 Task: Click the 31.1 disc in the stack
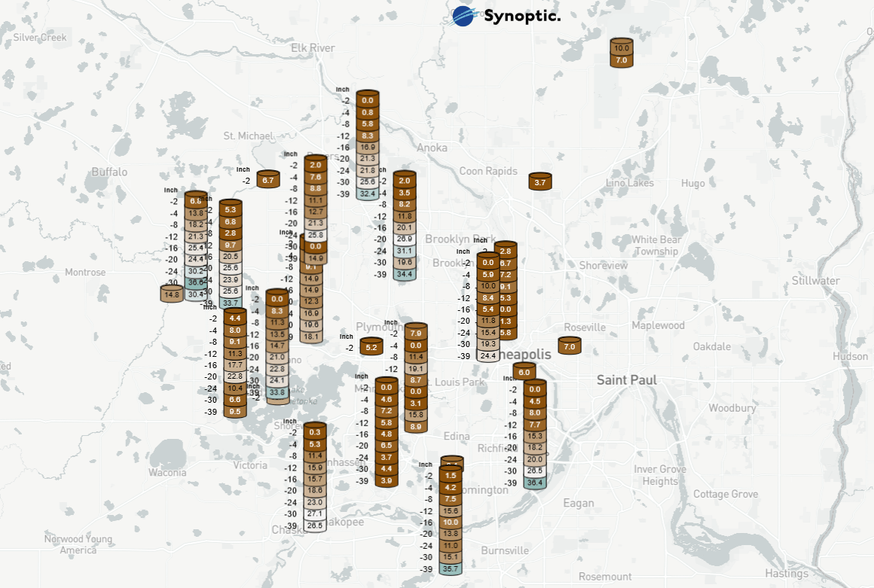405,251
